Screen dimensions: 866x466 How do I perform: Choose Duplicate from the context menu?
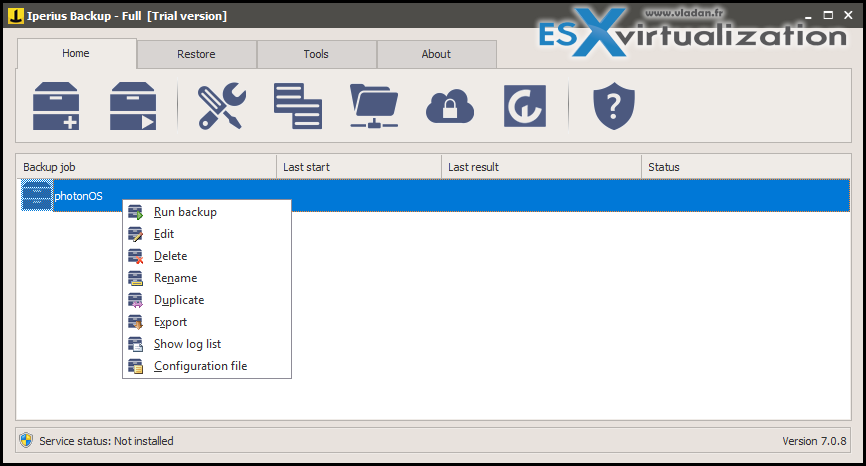pos(207,300)
